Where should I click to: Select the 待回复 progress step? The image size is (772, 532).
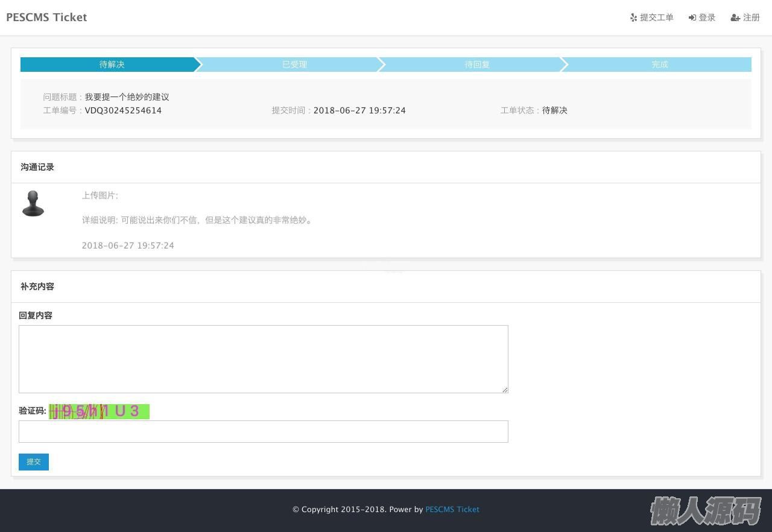(476, 65)
